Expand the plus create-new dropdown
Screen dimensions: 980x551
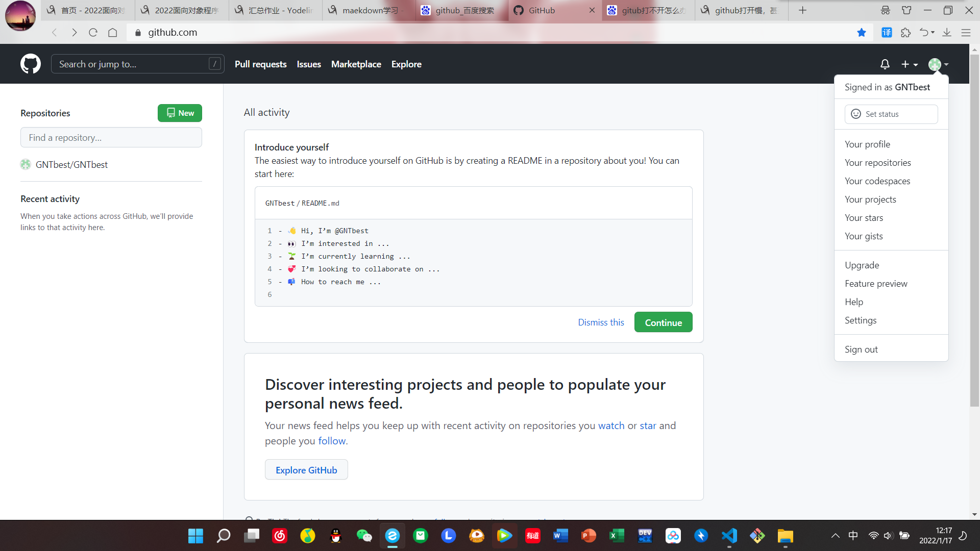point(909,64)
